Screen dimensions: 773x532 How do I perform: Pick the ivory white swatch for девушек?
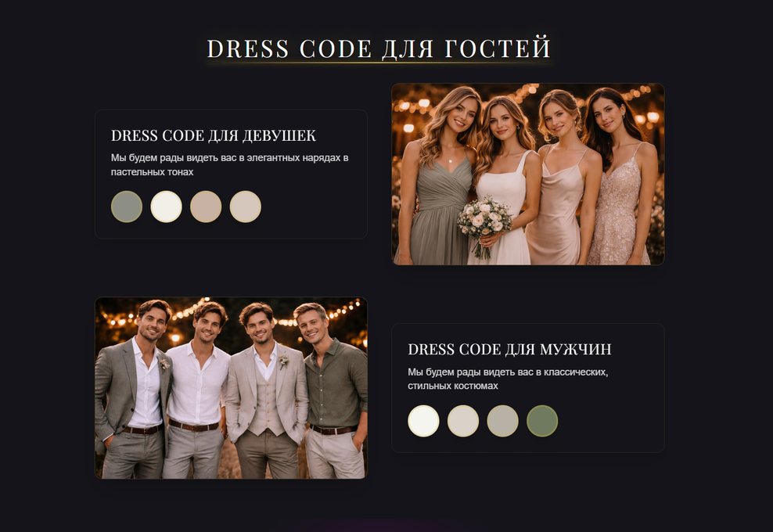pyautogui.click(x=166, y=207)
